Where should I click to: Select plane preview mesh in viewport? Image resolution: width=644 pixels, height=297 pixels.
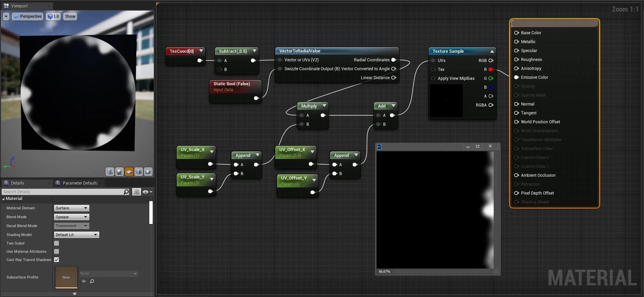[x=129, y=172]
